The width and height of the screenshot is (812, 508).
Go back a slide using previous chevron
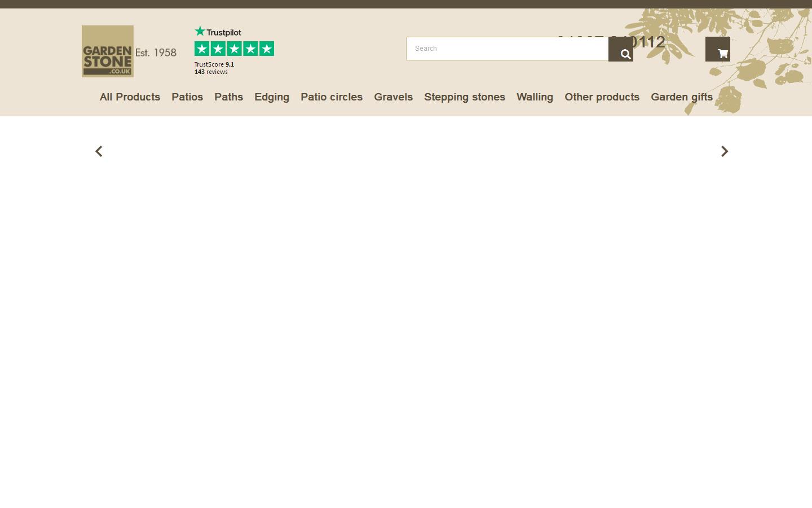click(x=99, y=151)
